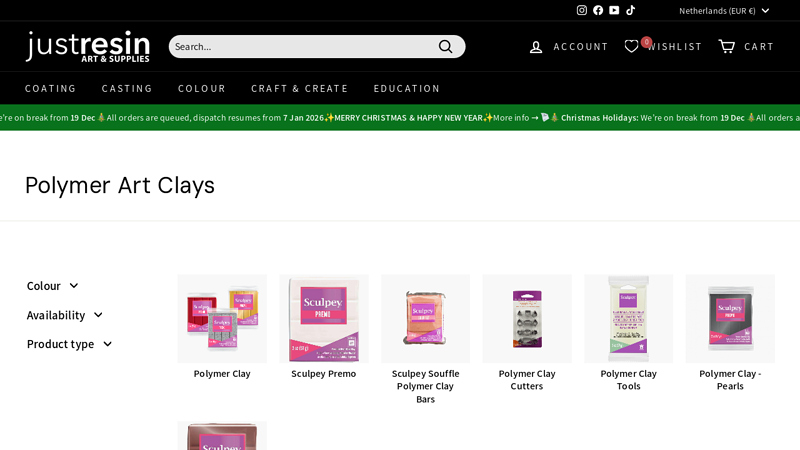Screen dimensions: 800x450
Task: Open the shopping Cart icon
Action: pos(727,46)
